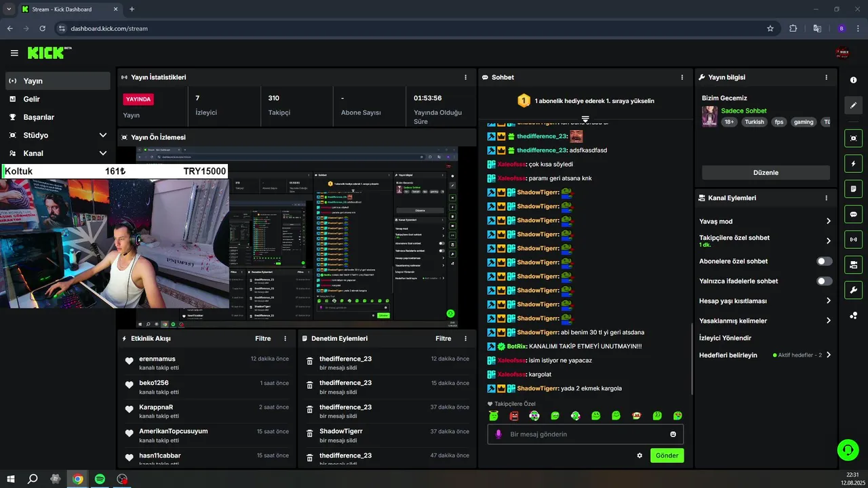Screen dimensions: 868x488
Task: Reload the dashboard page
Action: [42, 28]
